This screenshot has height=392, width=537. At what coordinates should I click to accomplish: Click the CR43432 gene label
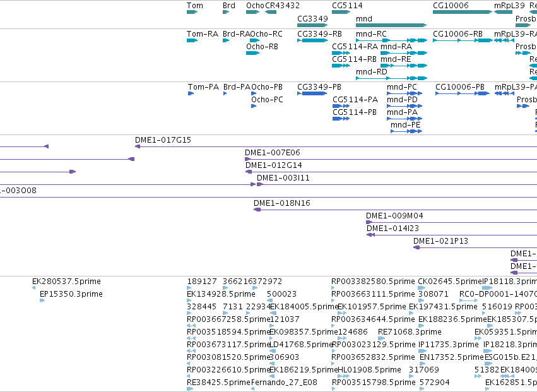pos(282,6)
